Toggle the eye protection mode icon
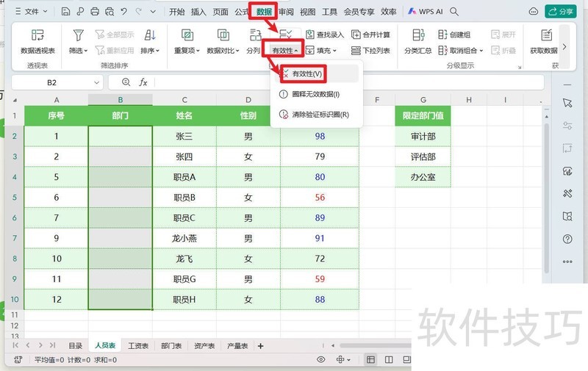 click(320, 360)
